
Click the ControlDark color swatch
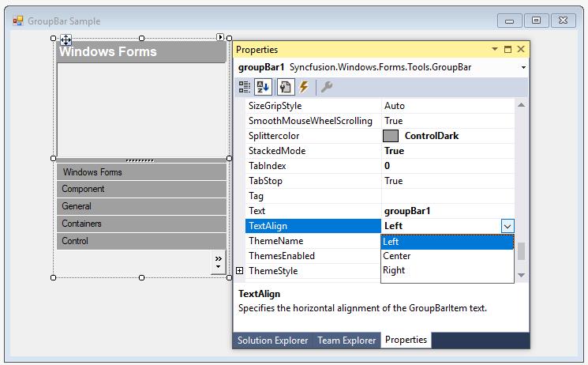[x=391, y=136]
